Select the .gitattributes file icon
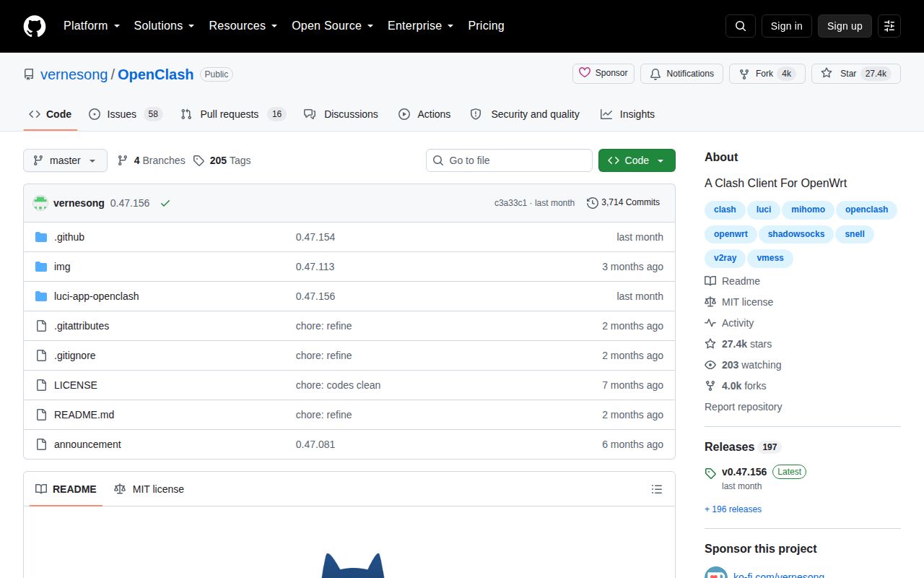The image size is (924, 578). tap(41, 326)
